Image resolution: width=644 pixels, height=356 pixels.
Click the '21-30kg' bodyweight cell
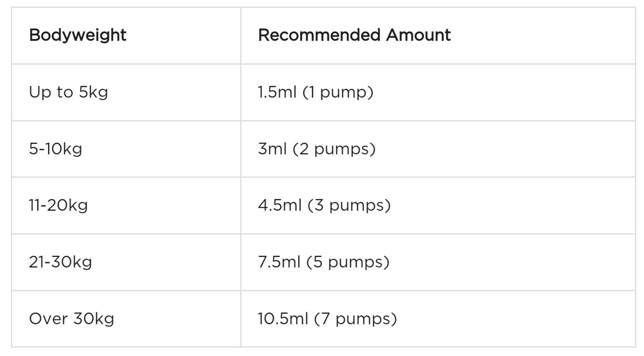(x=60, y=262)
